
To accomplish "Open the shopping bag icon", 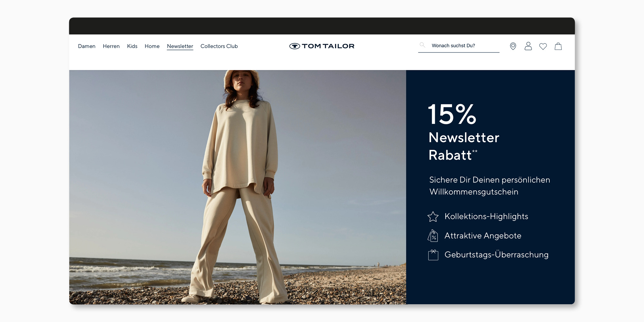I will (558, 46).
